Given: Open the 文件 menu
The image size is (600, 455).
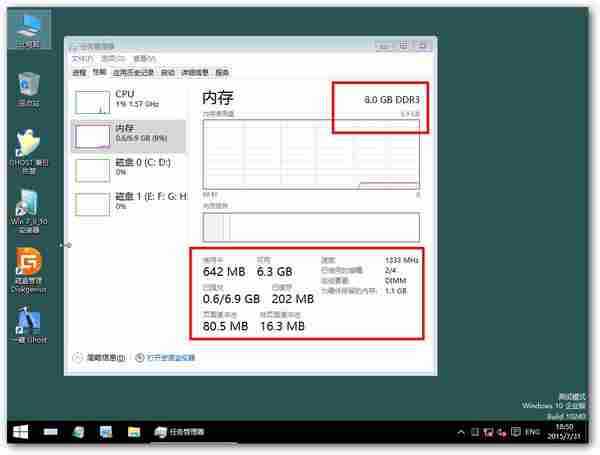Looking at the screenshot, I should coord(80,59).
